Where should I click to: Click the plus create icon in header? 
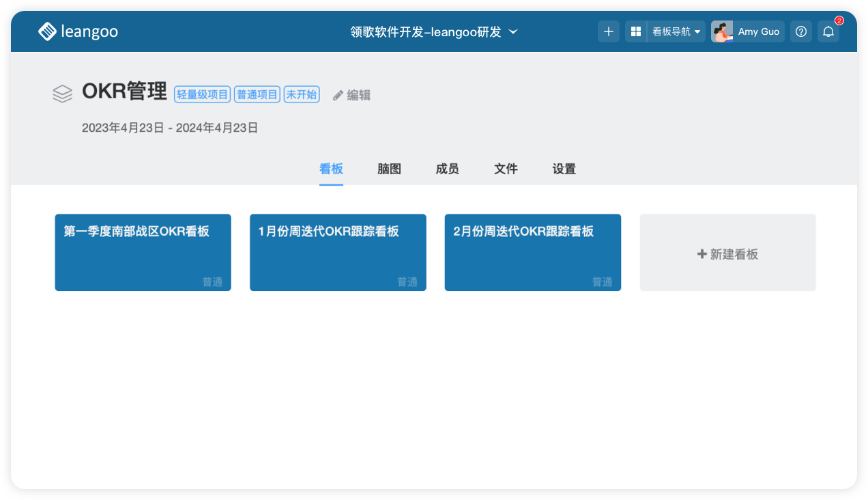pyautogui.click(x=609, y=31)
